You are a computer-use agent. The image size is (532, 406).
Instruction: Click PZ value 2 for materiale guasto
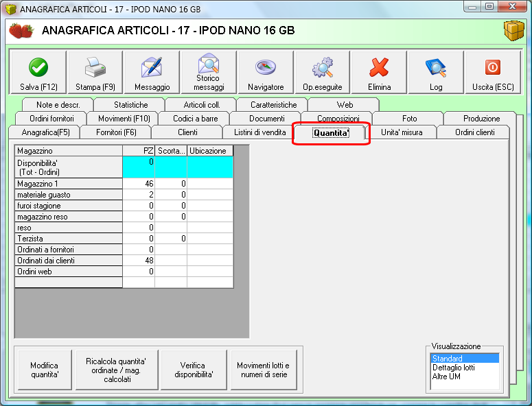139,195
